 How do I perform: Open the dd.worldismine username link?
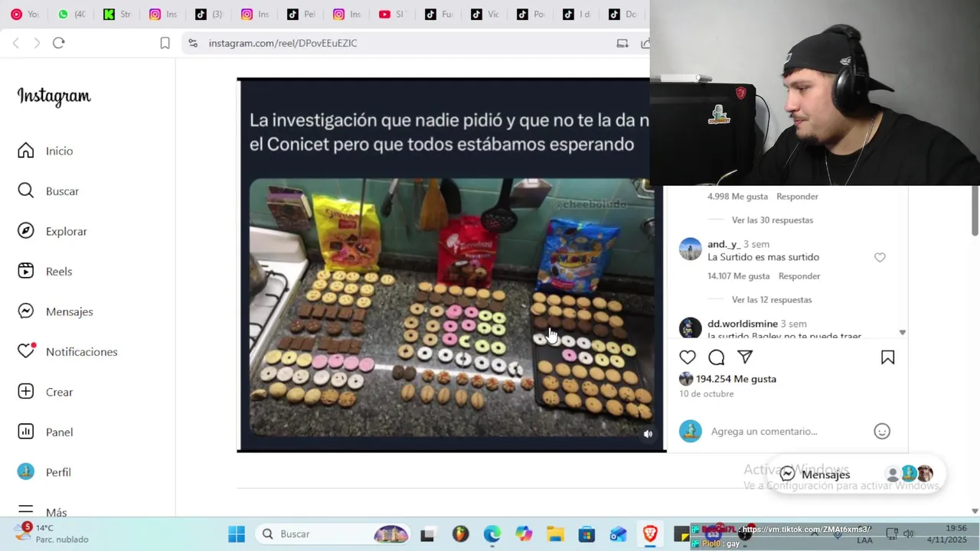pyautogui.click(x=743, y=324)
